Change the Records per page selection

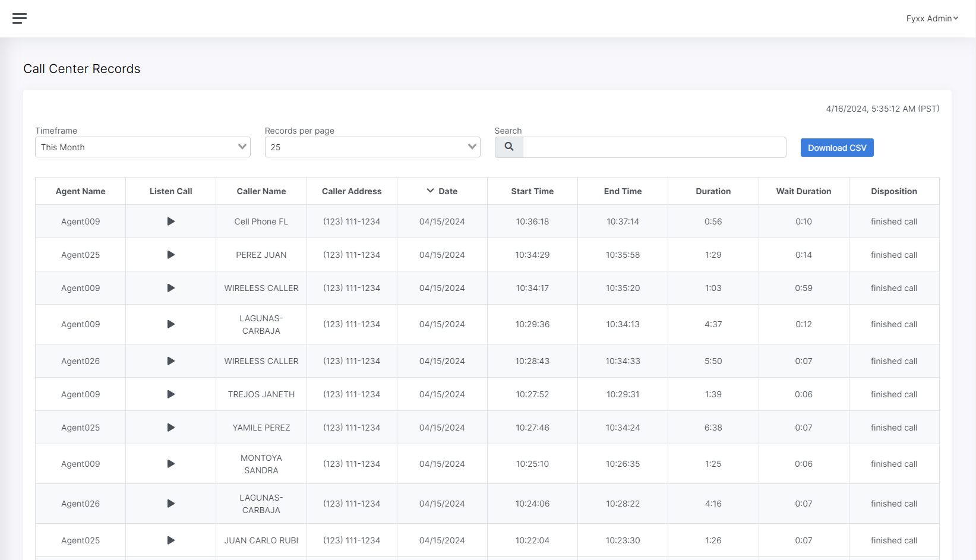pyautogui.click(x=372, y=147)
